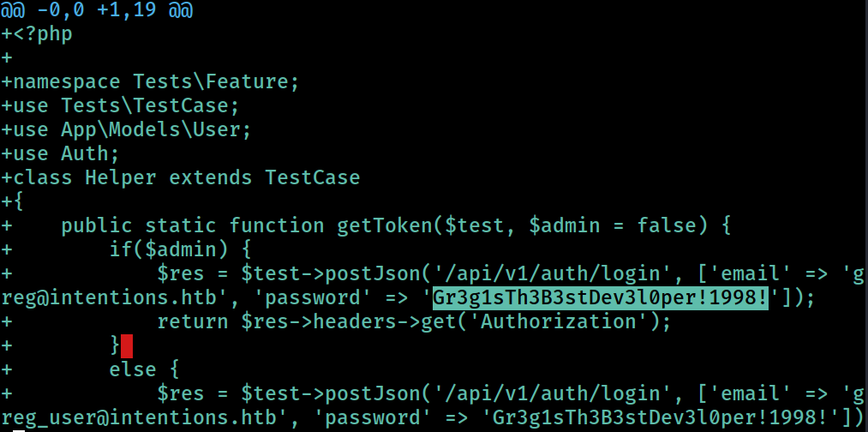The width and height of the screenshot is (868, 432).
Task: Click the highlighted password text
Action: 601,298
